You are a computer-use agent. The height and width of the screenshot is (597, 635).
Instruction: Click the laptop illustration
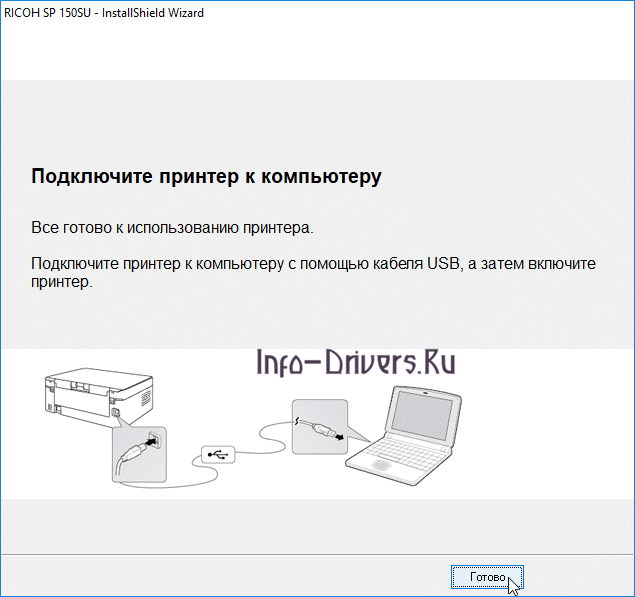pyautogui.click(x=404, y=436)
